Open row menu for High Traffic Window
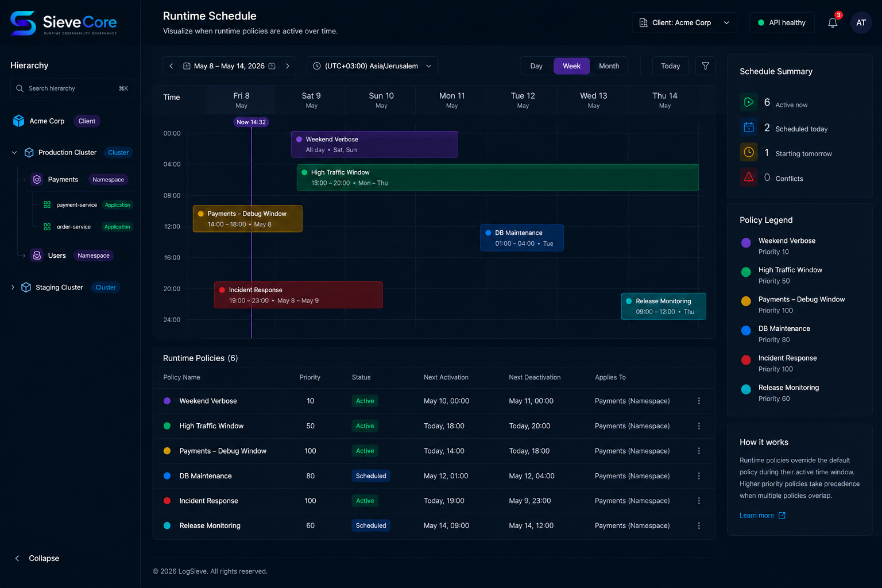This screenshot has height=588, width=882. tap(699, 426)
